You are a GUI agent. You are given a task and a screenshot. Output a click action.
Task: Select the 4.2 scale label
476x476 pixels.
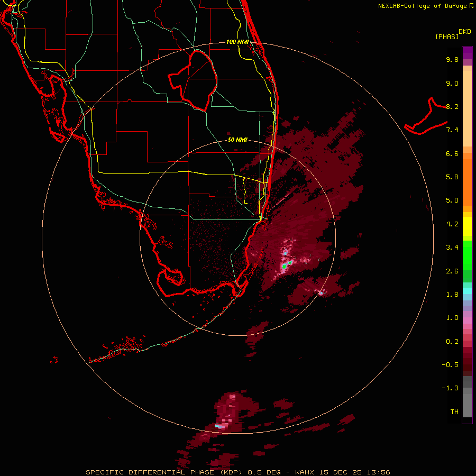452,224
